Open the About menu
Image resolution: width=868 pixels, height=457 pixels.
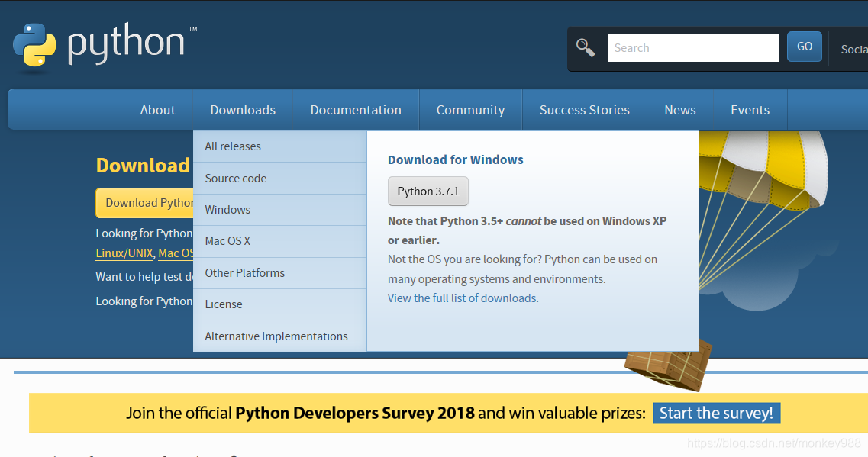point(158,110)
